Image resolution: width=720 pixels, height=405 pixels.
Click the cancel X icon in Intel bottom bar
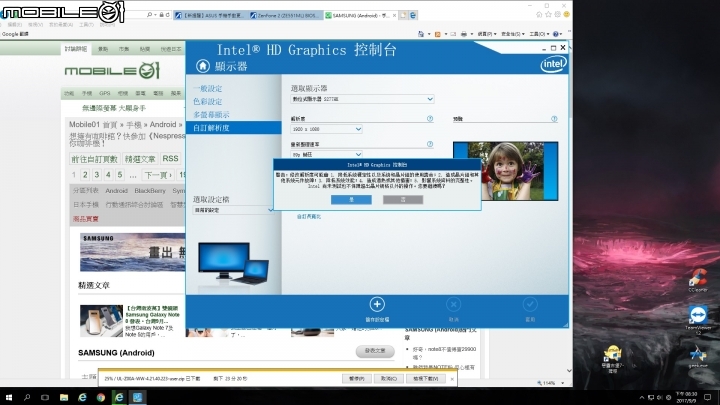click(453, 304)
